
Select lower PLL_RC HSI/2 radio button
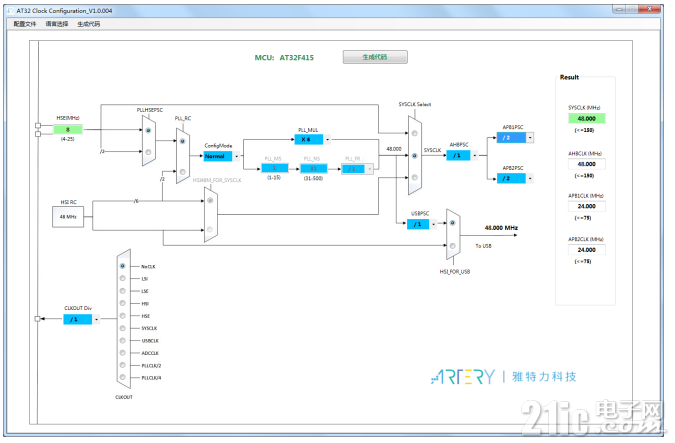[x=183, y=172]
